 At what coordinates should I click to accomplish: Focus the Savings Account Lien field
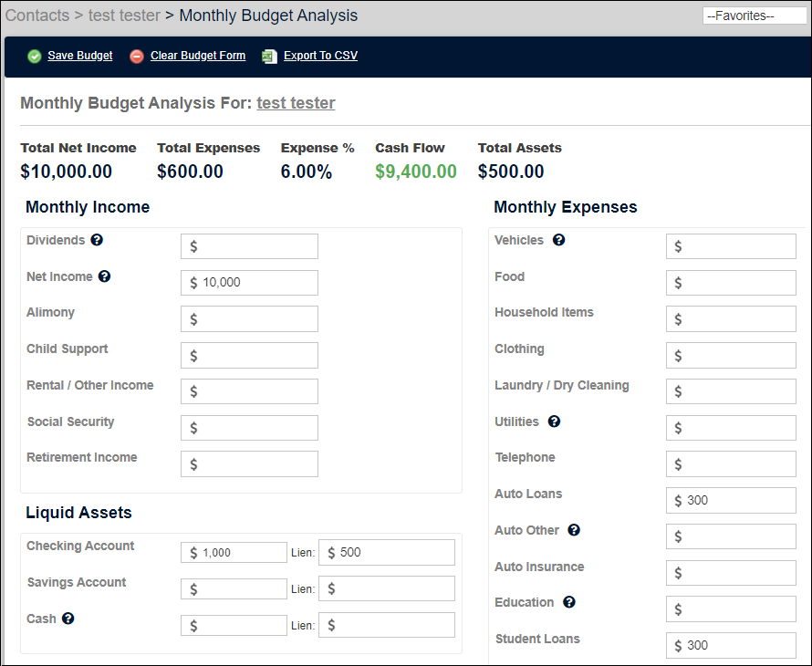point(387,588)
